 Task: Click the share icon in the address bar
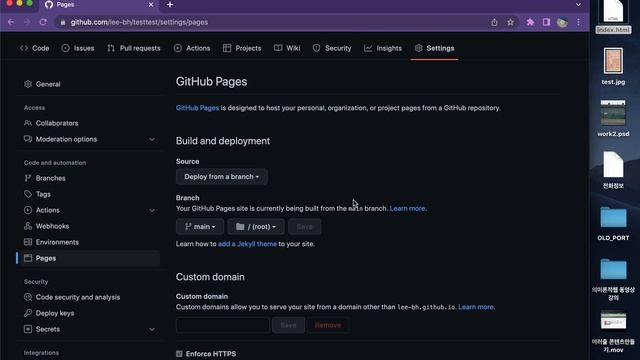pos(494,22)
